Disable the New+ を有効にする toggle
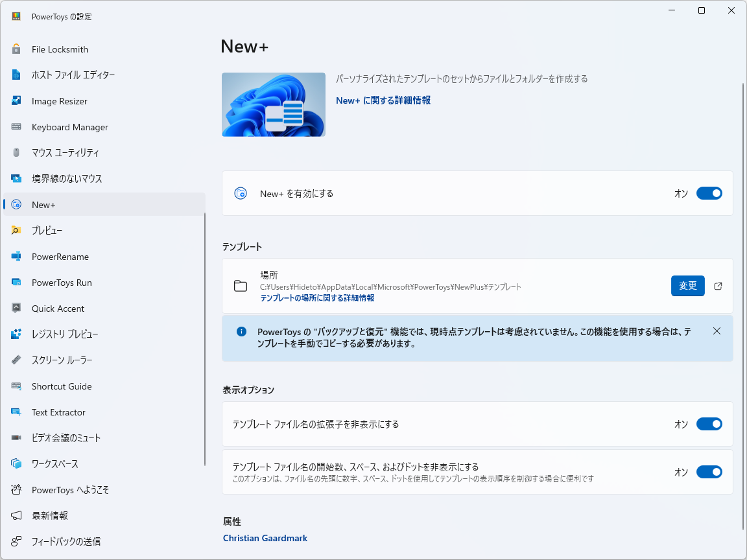This screenshot has width=747, height=560. tap(709, 193)
